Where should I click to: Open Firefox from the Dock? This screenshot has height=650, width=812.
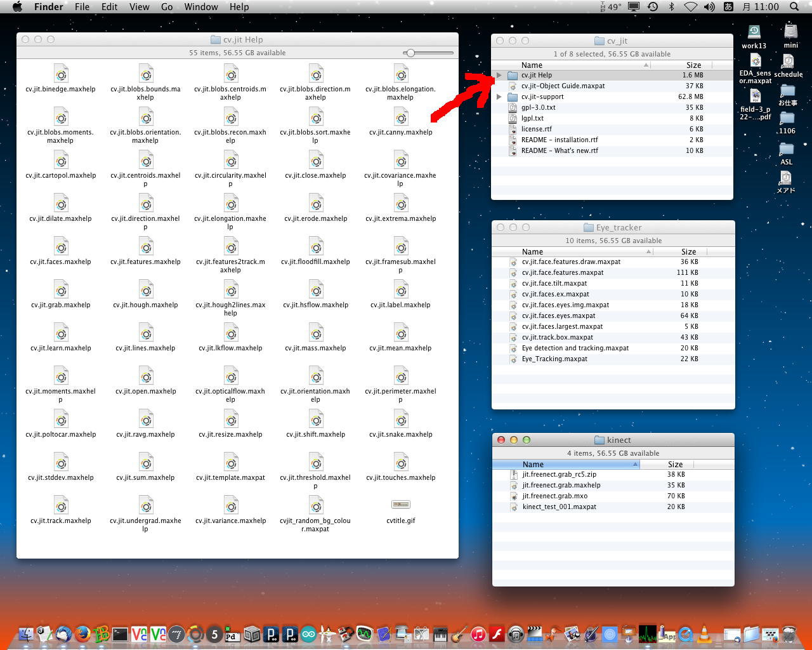[82, 633]
